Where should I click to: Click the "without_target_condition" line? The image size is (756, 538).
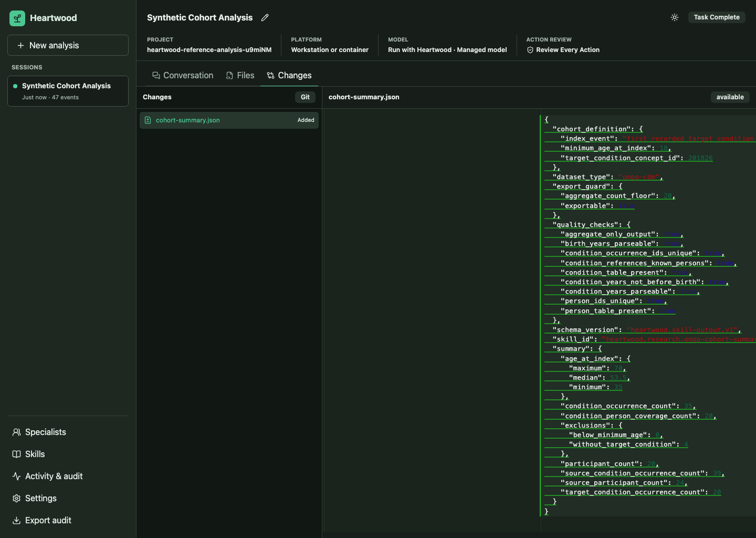616,444
